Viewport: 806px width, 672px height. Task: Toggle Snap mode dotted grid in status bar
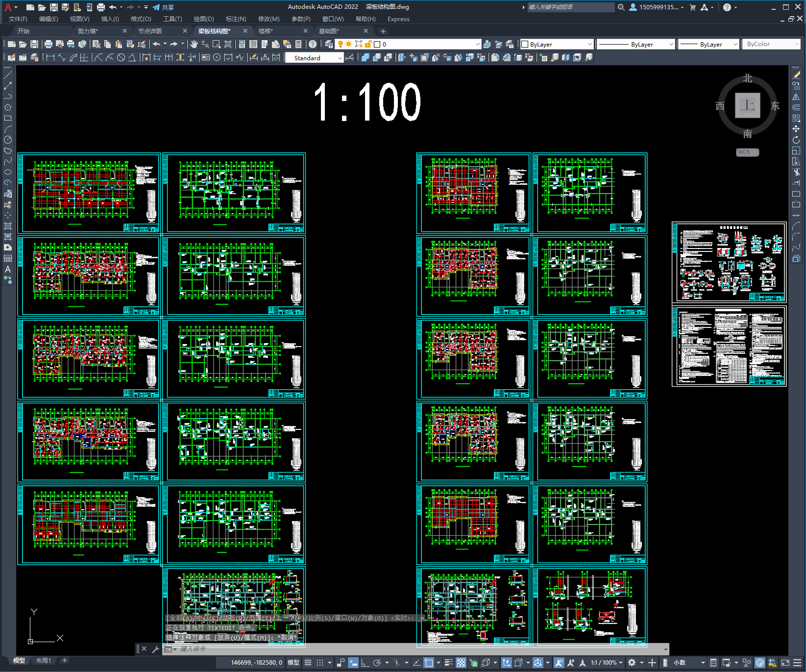point(320,663)
